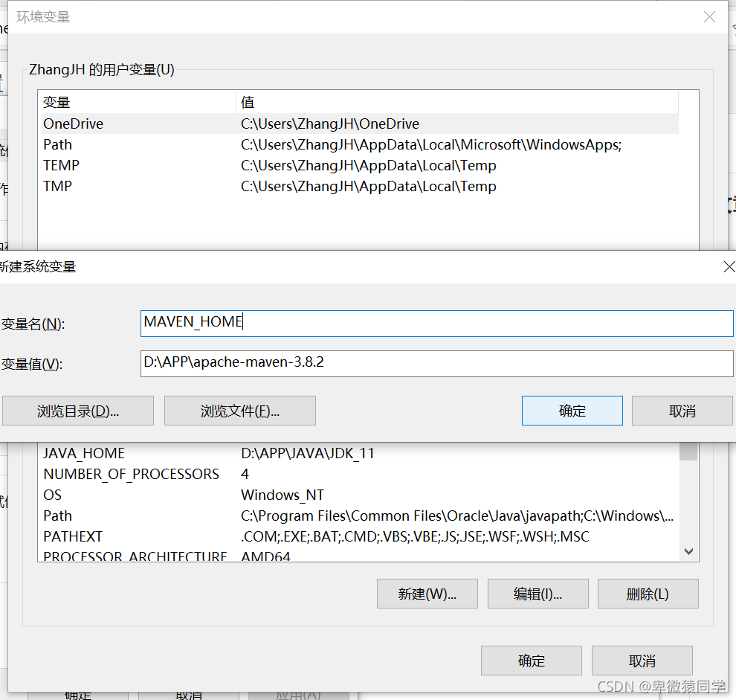Confirm the new variable with 确定 in the 新建系统变量 dialog
The width and height of the screenshot is (736, 700).
click(x=572, y=411)
